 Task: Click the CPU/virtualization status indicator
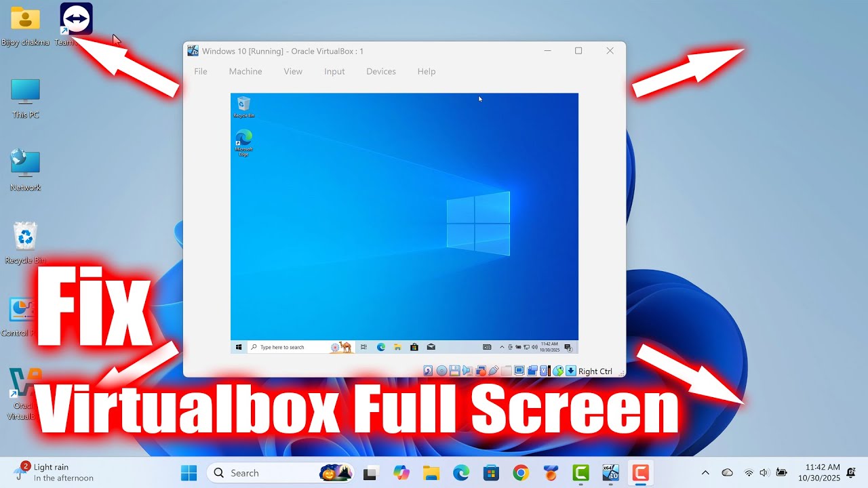coord(545,371)
